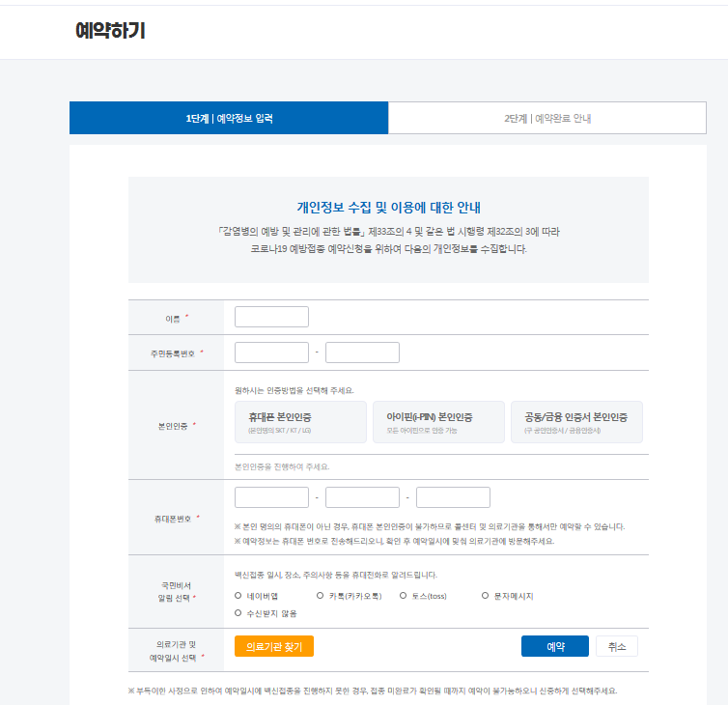The height and width of the screenshot is (705, 728).
Task: Select the 1단계 예약정보 입력 step tab
Action: point(229,118)
